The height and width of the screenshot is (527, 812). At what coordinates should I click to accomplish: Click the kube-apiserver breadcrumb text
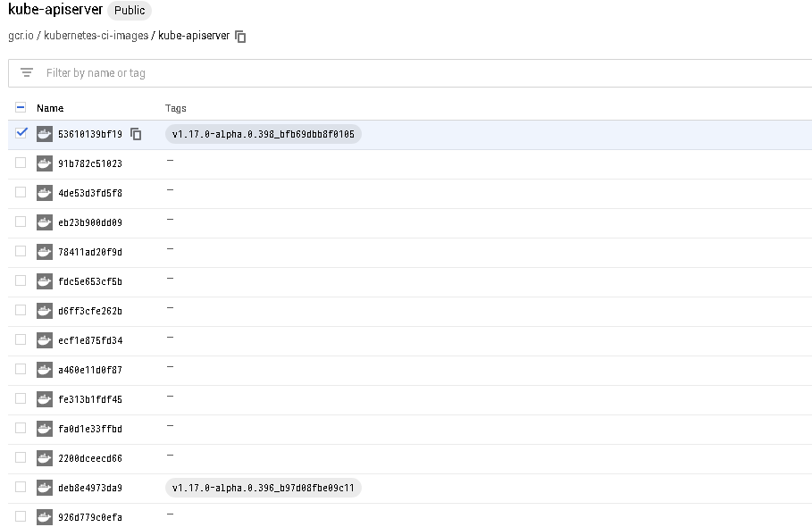(x=194, y=36)
